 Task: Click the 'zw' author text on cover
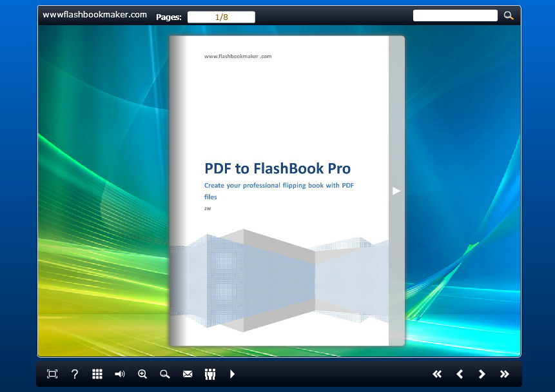coord(208,208)
